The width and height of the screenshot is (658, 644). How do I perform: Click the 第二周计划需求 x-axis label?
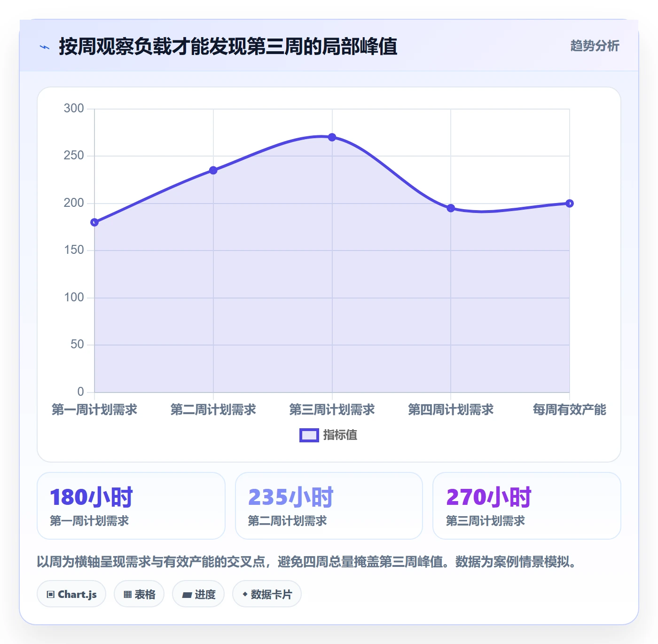(x=213, y=409)
